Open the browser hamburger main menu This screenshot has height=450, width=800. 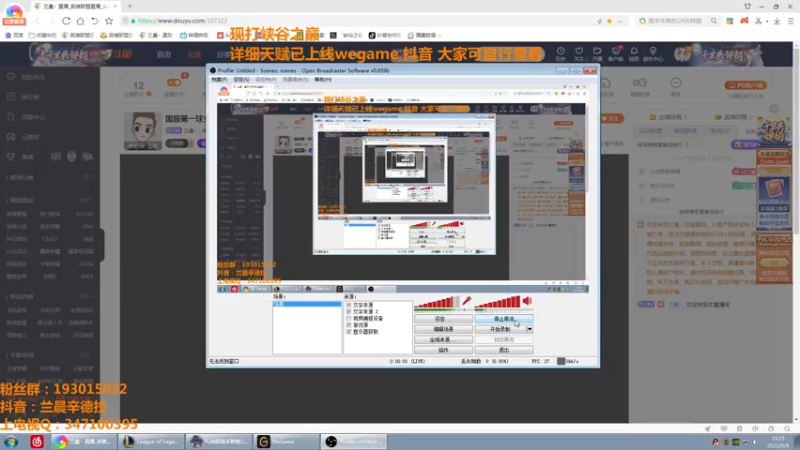pos(791,21)
